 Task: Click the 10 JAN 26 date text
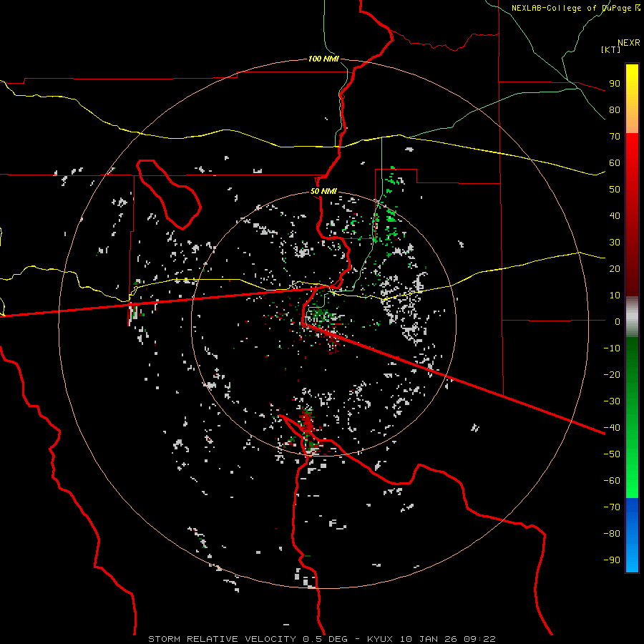(x=429, y=639)
